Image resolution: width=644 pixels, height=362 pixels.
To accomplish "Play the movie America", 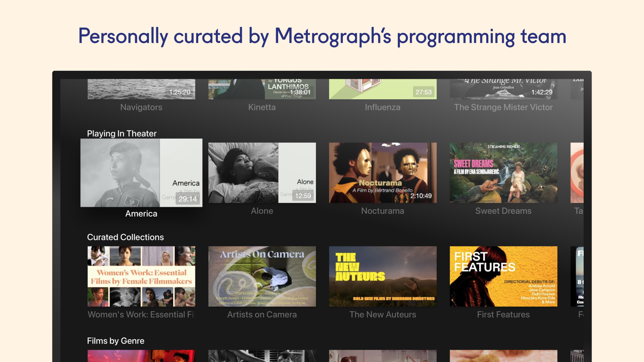I will pos(141,173).
